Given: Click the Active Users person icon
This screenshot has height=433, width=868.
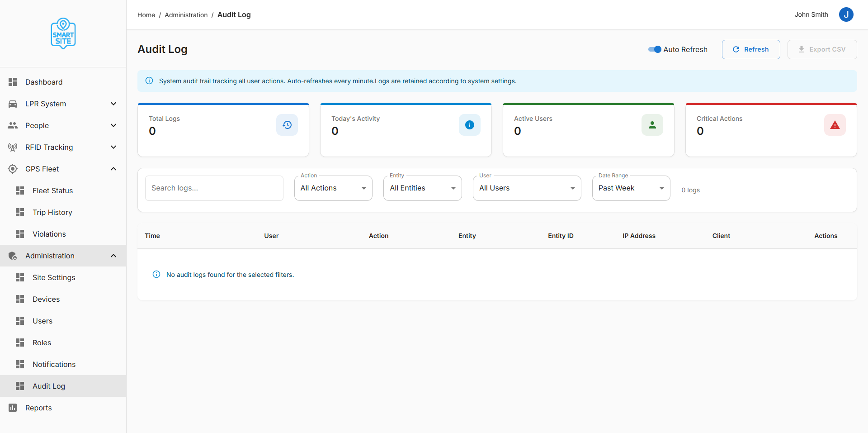Looking at the screenshot, I should [652, 125].
